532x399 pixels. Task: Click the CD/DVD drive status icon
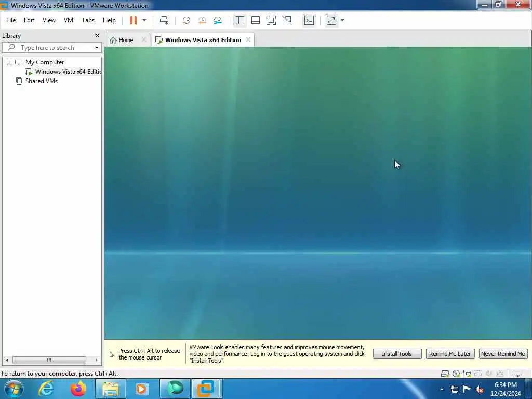(456, 374)
